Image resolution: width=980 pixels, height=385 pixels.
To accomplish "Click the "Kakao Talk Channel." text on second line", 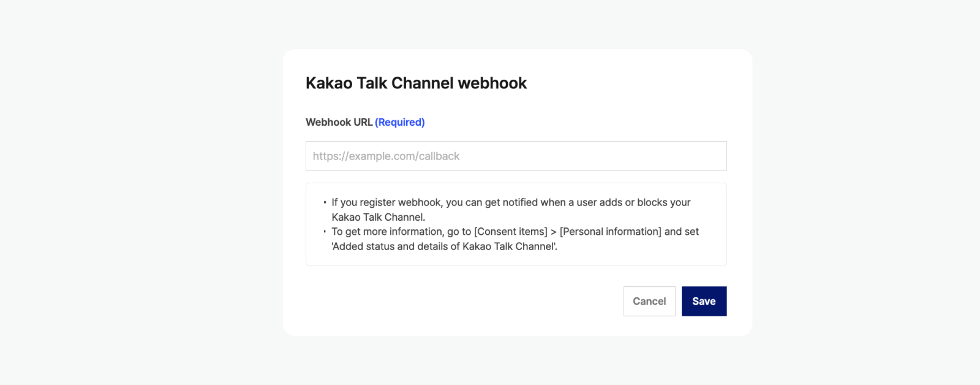I will (x=378, y=217).
